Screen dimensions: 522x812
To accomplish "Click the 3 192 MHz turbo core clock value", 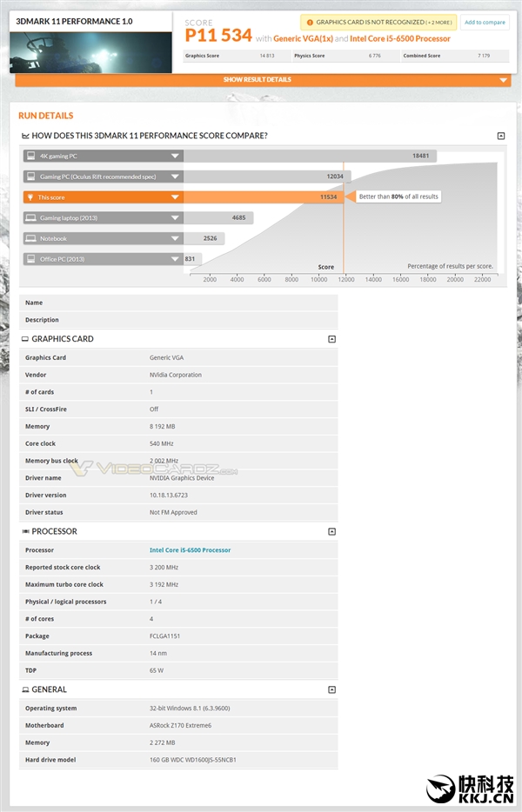I will pos(164,585).
